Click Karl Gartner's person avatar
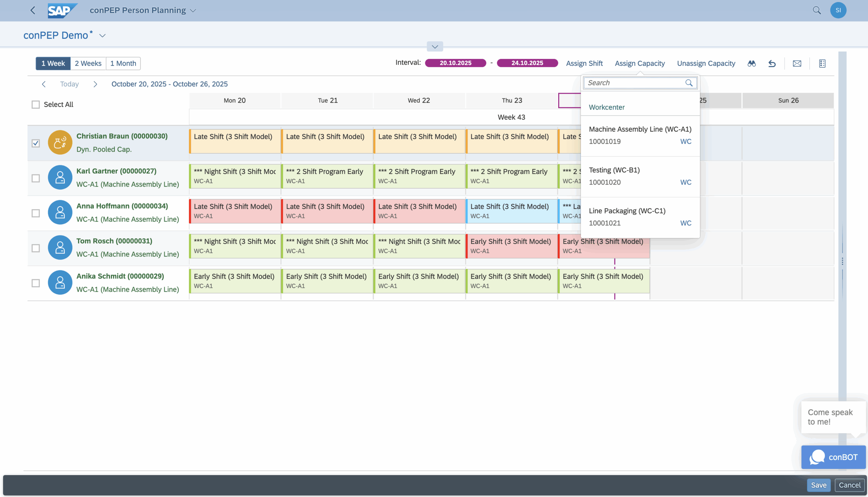 (60, 177)
